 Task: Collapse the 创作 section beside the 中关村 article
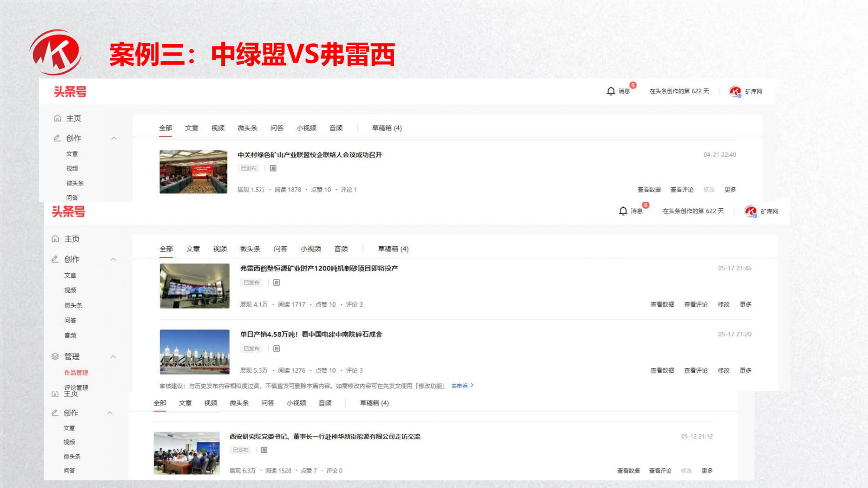114,138
